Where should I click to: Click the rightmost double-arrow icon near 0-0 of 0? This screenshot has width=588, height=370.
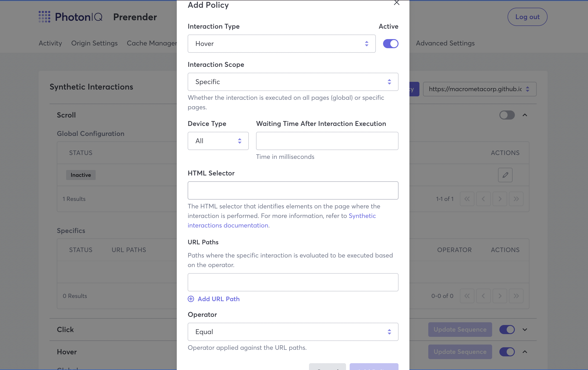point(516,296)
